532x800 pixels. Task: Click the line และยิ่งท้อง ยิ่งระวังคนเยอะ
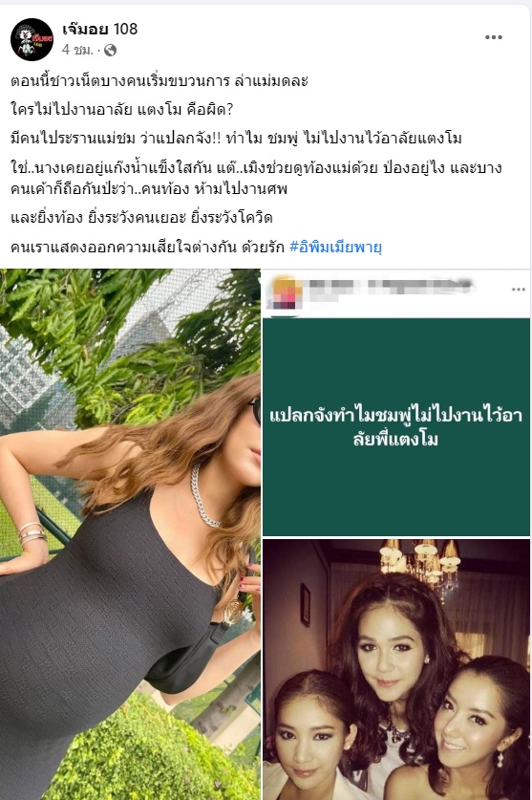141,218
